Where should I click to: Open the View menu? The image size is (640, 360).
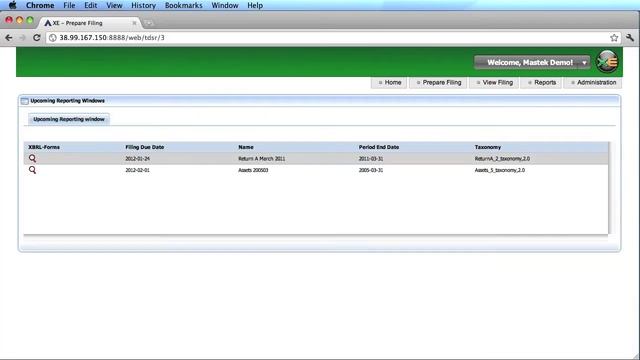pyautogui.click(x=114, y=5)
